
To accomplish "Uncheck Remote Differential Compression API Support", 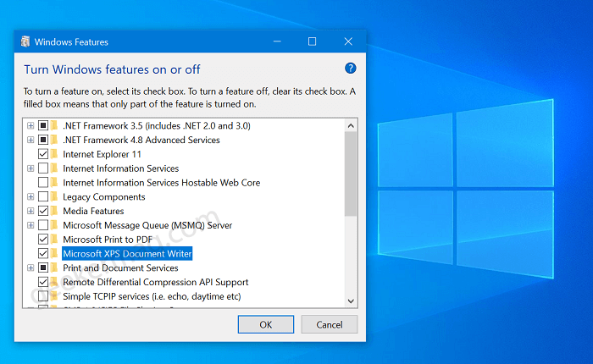I will coord(43,282).
